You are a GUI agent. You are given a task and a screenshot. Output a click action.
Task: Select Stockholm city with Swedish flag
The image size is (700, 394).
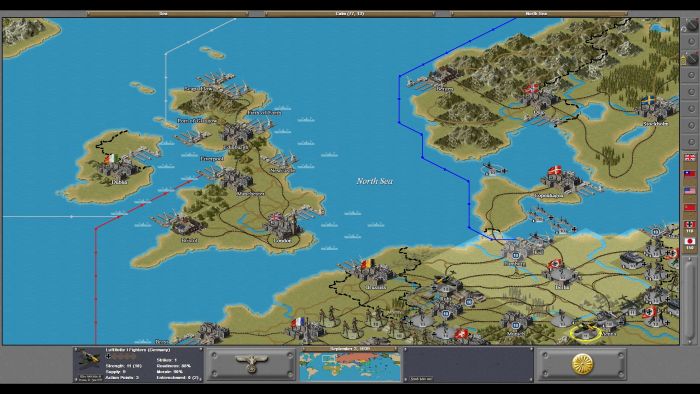pos(655,111)
